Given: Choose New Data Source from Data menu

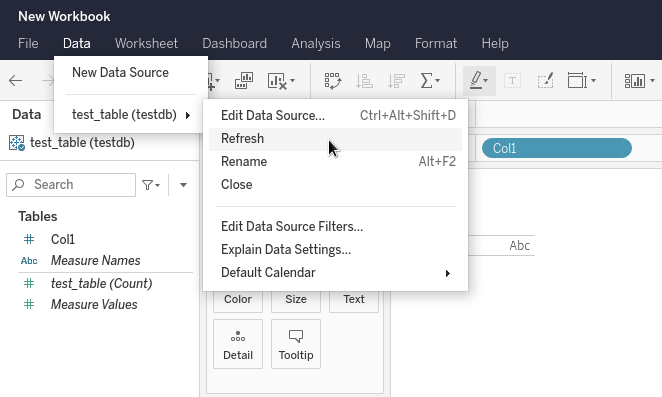Looking at the screenshot, I should pos(131,73).
